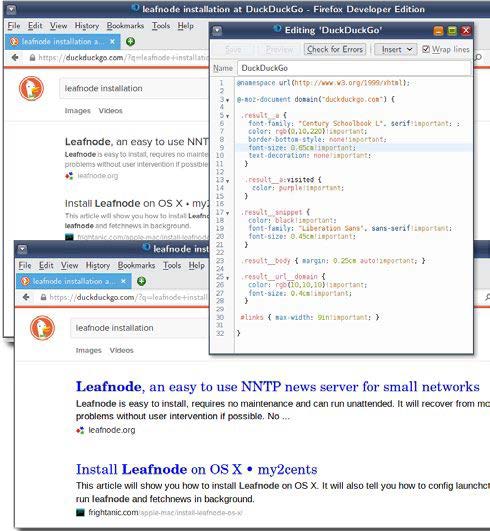The width and height of the screenshot is (490, 531).
Task: Open Tools menu in top Firefox window
Action: (161, 26)
